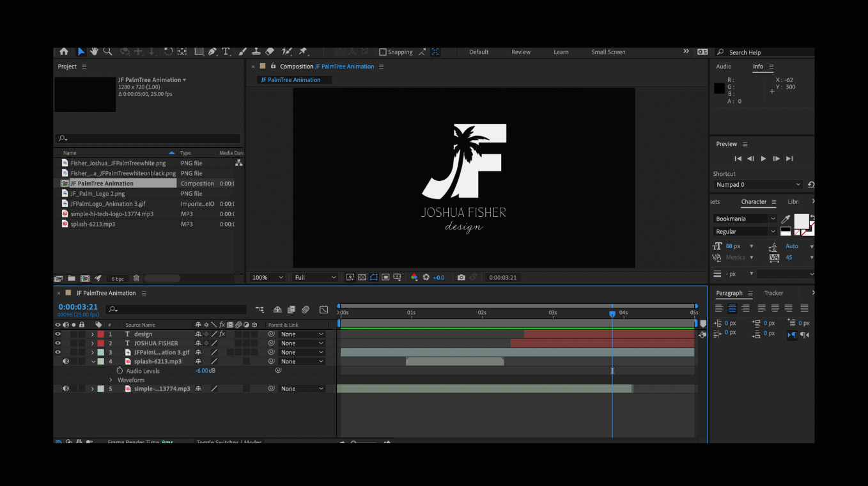Click the white fill color swatch
This screenshot has height=486, width=868.
pos(801,221)
